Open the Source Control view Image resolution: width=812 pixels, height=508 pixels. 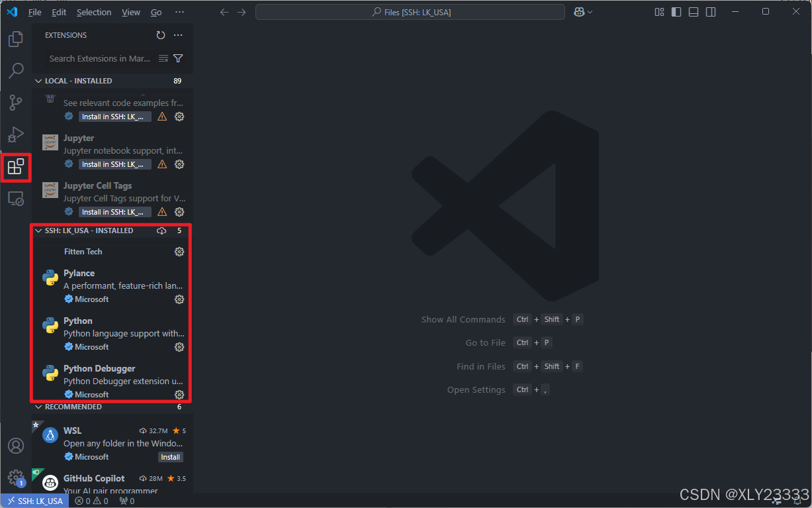[16, 103]
